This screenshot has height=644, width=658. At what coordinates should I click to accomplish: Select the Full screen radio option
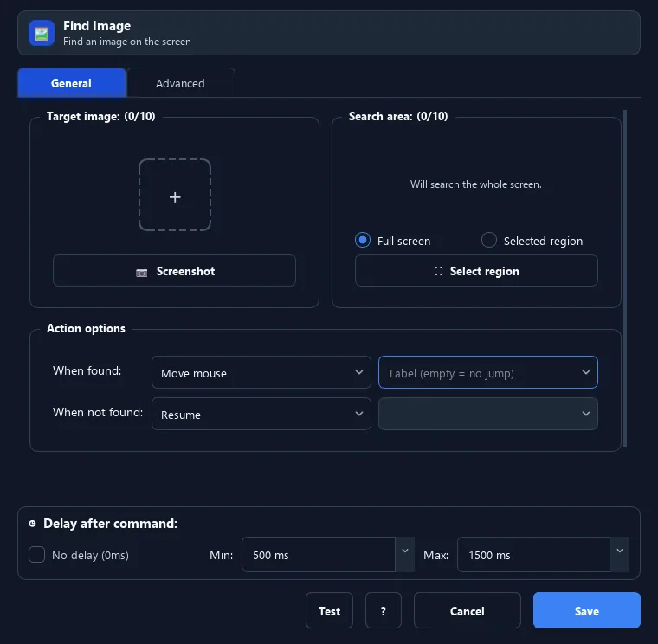pos(363,241)
